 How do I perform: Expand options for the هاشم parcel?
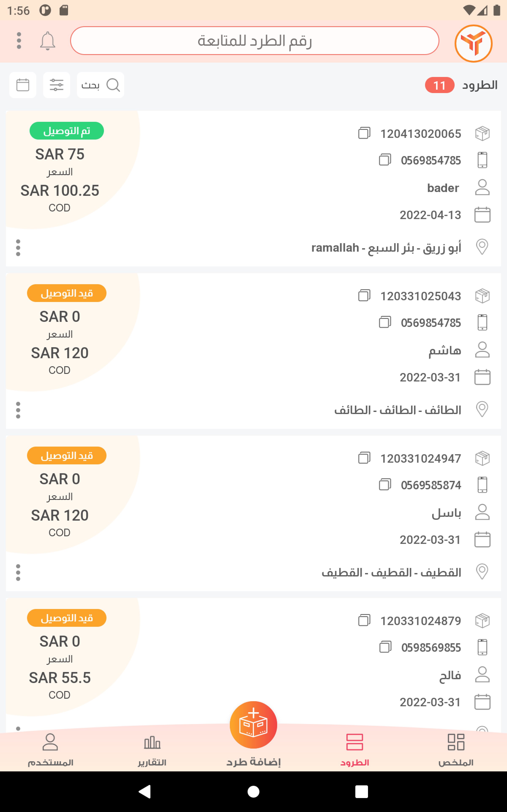click(x=18, y=410)
